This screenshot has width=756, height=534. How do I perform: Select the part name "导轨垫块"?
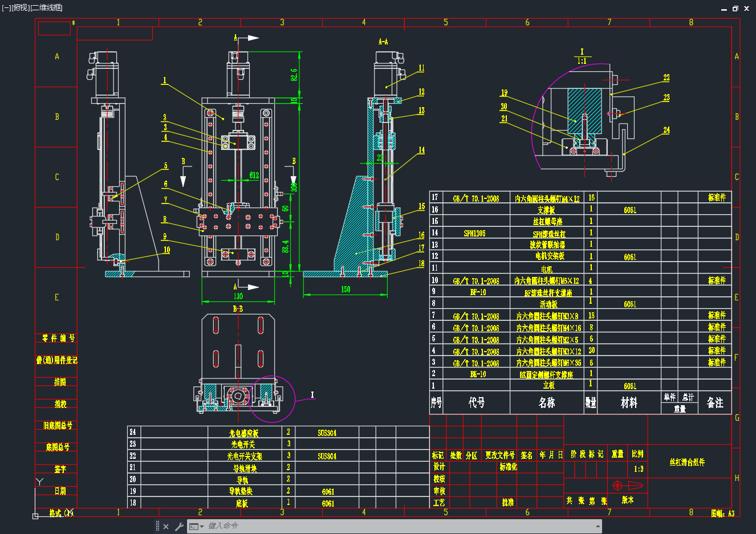(241, 491)
